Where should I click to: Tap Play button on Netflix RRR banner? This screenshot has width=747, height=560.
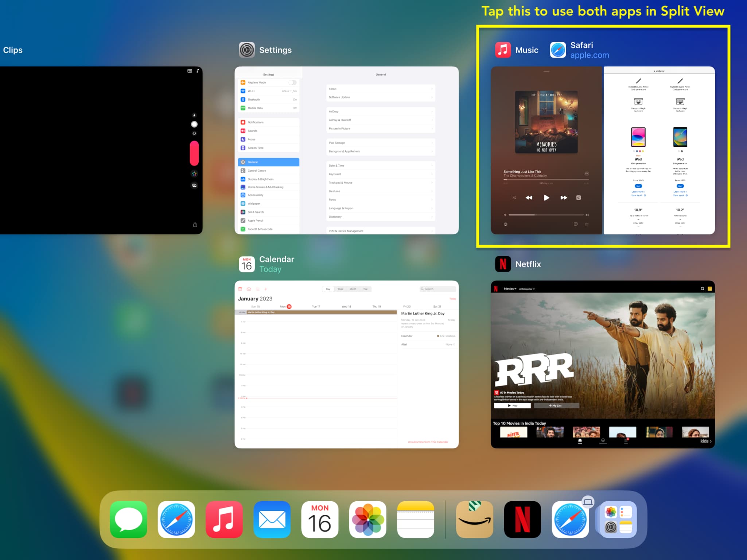point(512,405)
